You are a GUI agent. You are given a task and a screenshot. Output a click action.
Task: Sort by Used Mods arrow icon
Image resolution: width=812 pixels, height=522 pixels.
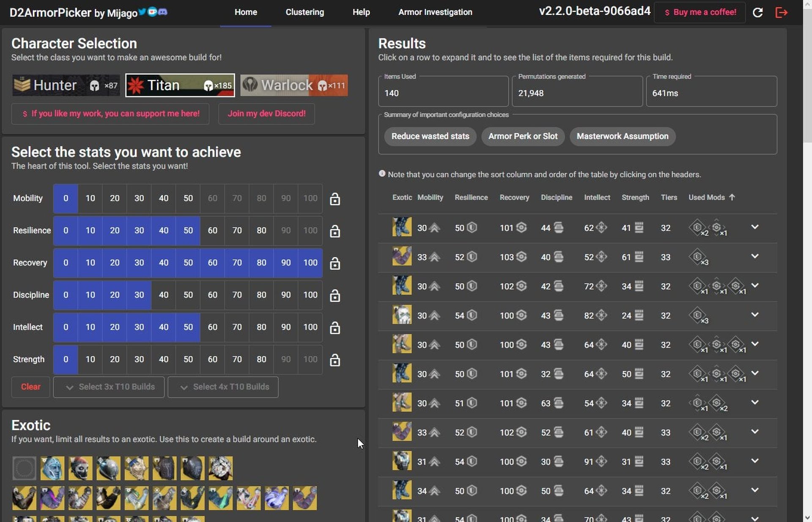[x=732, y=197]
